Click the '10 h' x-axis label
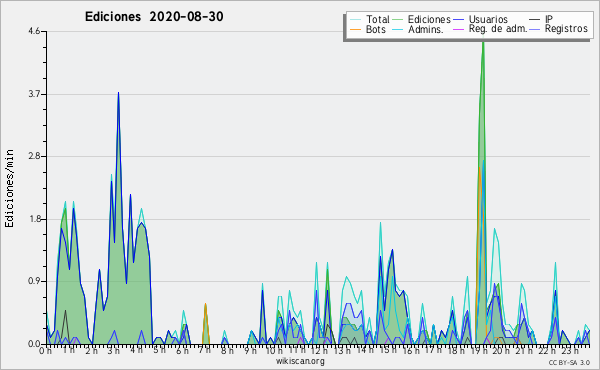This screenshot has width=600, height=370. [274, 351]
